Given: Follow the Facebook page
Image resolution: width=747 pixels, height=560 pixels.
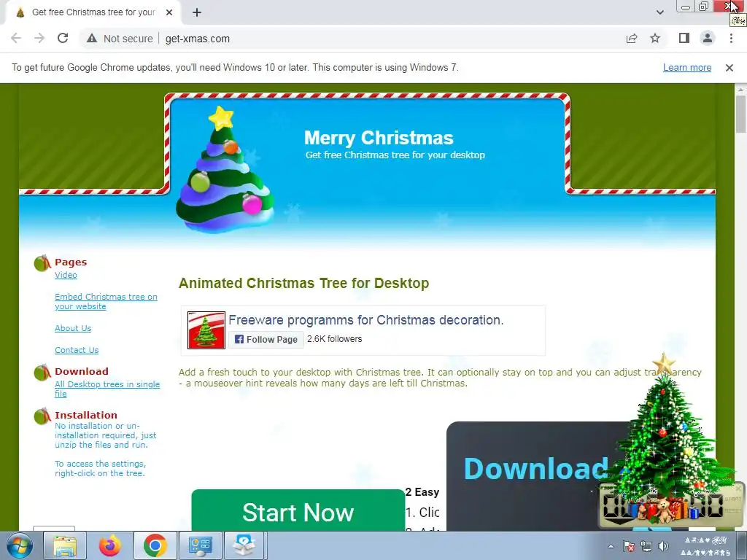Looking at the screenshot, I should pos(266,340).
